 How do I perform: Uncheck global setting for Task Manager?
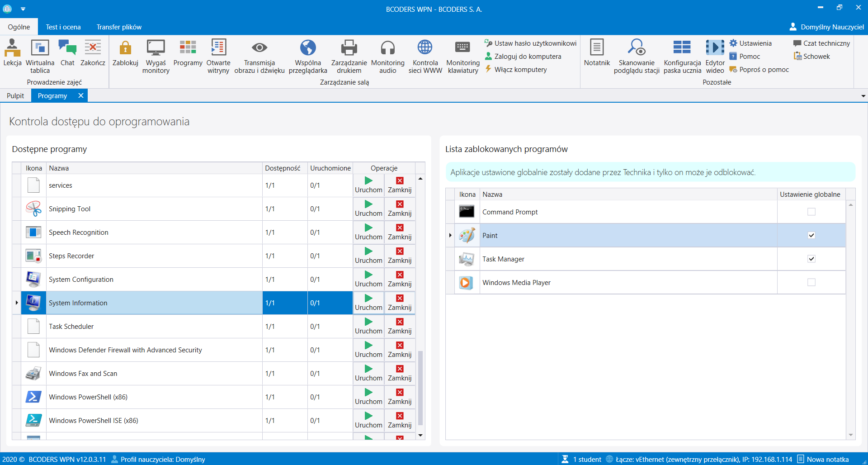click(811, 259)
